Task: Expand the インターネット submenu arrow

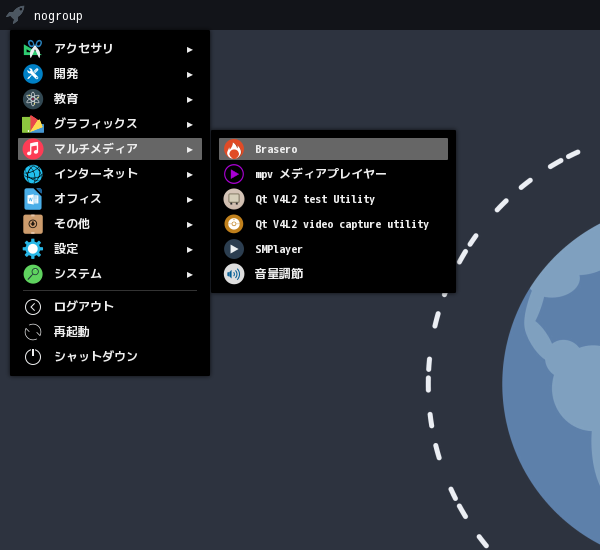Action: pos(189,175)
